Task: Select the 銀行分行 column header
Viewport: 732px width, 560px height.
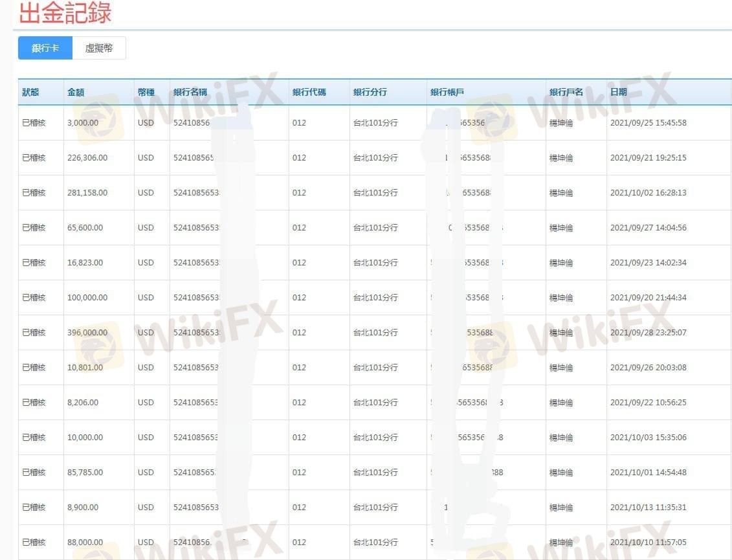Action: (x=370, y=92)
